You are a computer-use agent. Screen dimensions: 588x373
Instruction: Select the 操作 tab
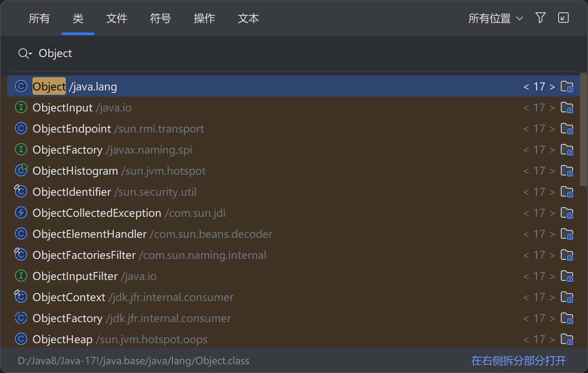point(204,18)
